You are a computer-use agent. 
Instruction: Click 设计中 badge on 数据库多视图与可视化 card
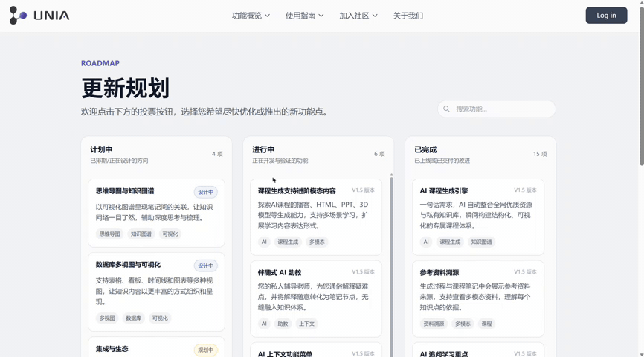click(206, 266)
